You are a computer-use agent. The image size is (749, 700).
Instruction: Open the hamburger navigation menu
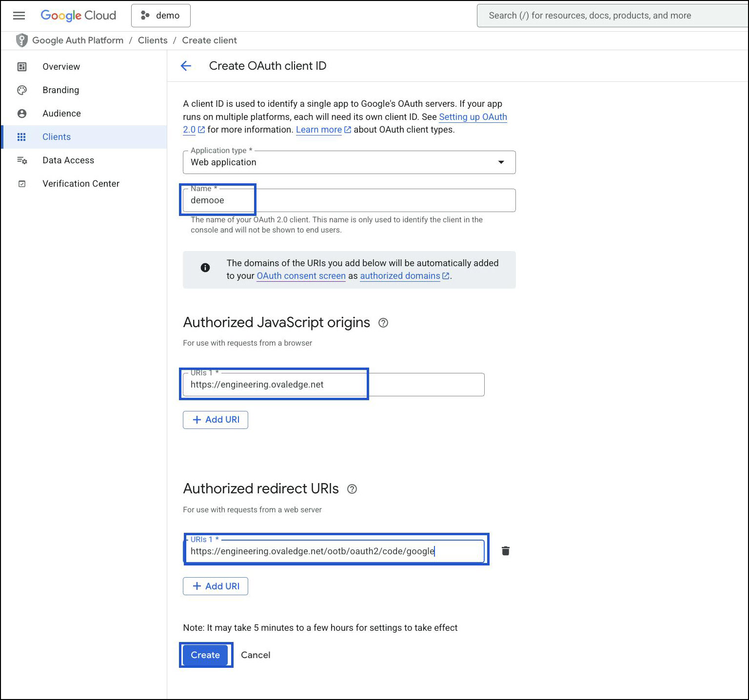[19, 16]
